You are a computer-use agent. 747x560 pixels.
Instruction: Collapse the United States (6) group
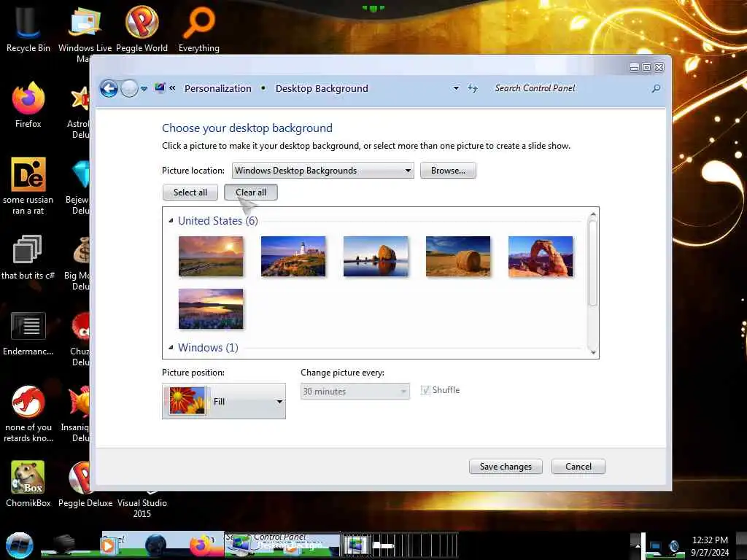(171, 220)
